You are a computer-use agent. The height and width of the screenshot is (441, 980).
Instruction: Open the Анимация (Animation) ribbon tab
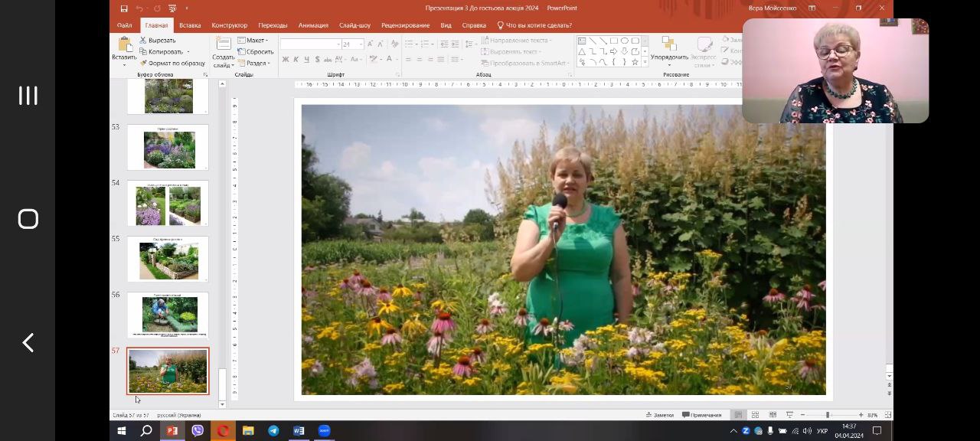coord(313,25)
